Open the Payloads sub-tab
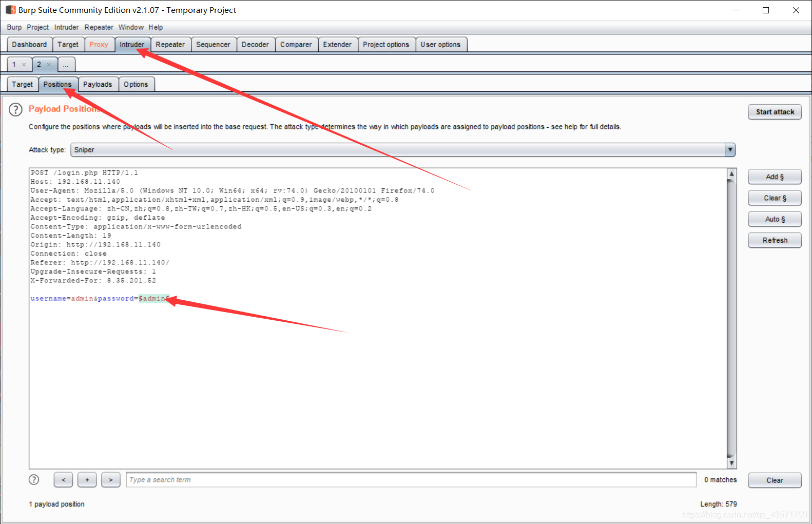The image size is (812, 524). point(98,85)
